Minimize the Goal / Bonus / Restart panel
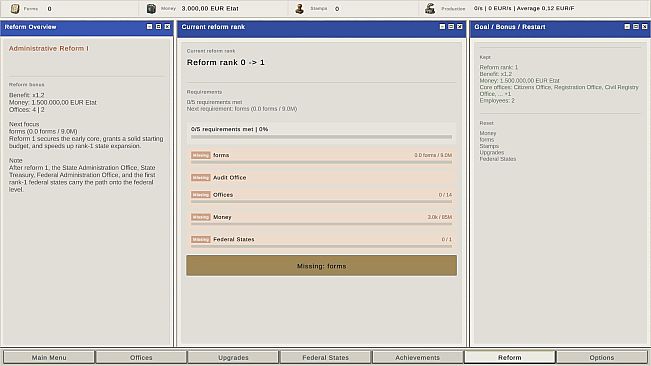Image resolution: width=651 pixels, height=366 pixels. click(627, 27)
